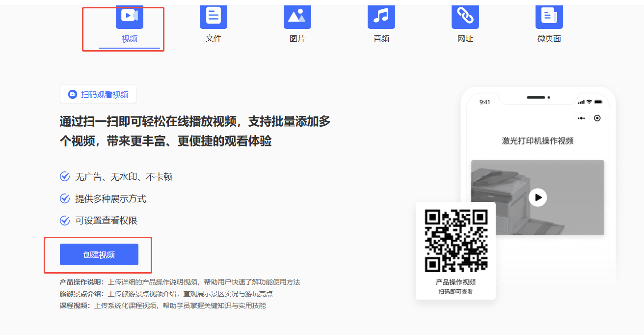Switch to the 文件 tab
Image resolution: width=644 pixels, height=335 pixels.
pos(214,38)
